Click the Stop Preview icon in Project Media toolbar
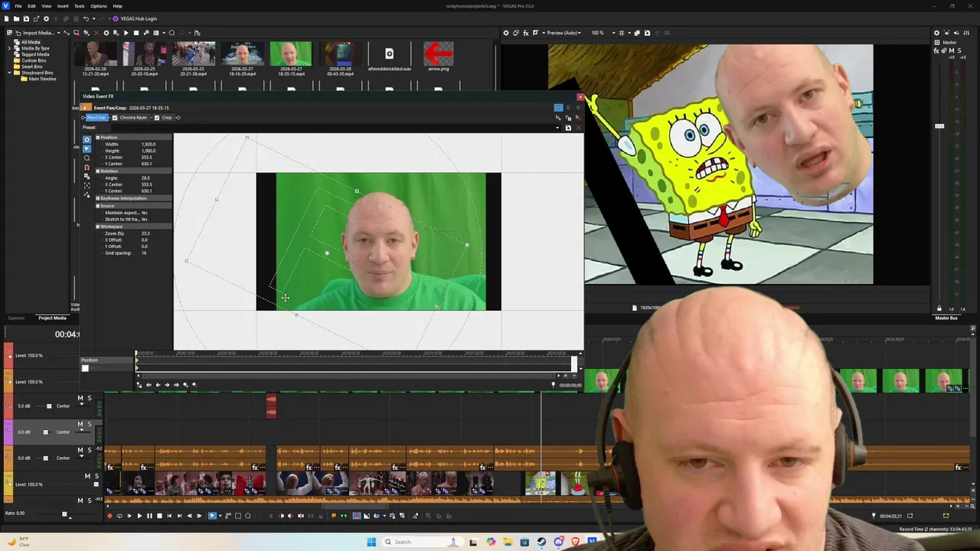This screenshot has width=980, height=551. (136, 33)
